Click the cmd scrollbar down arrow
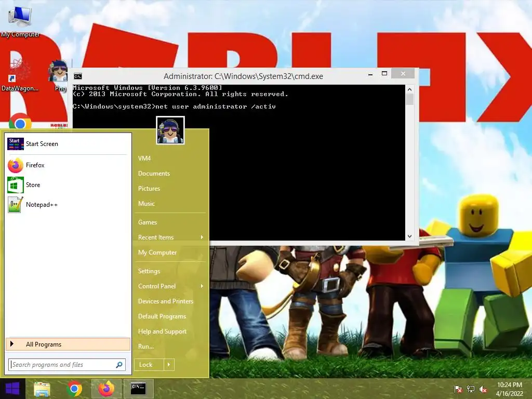This screenshot has height=399, width=532. pyautogui.click(x=409, y=236)
